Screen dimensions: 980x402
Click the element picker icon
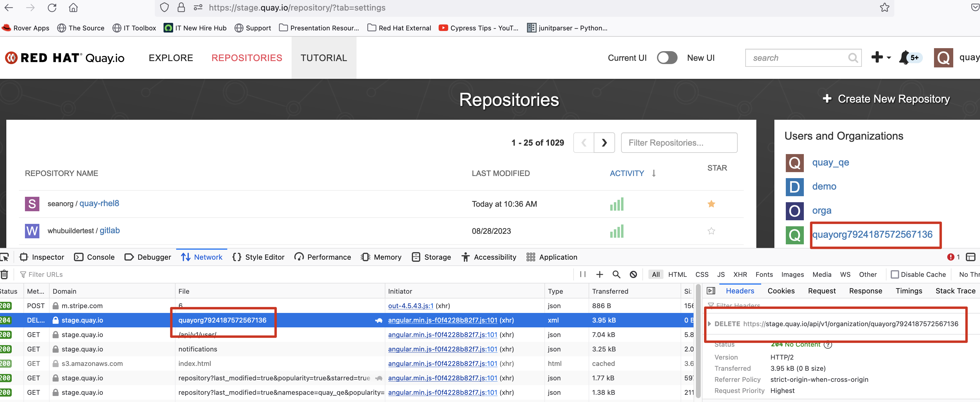5,257
